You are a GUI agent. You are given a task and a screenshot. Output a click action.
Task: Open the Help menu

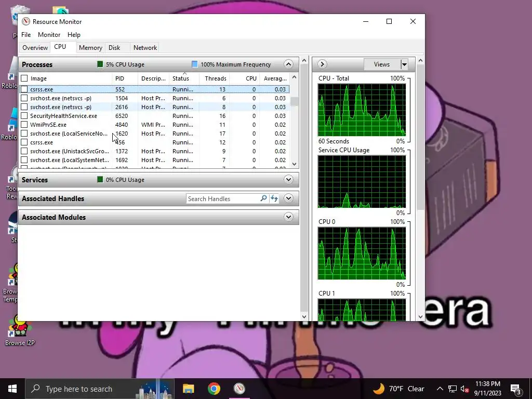pyautogui.click(x=74, y=35)
